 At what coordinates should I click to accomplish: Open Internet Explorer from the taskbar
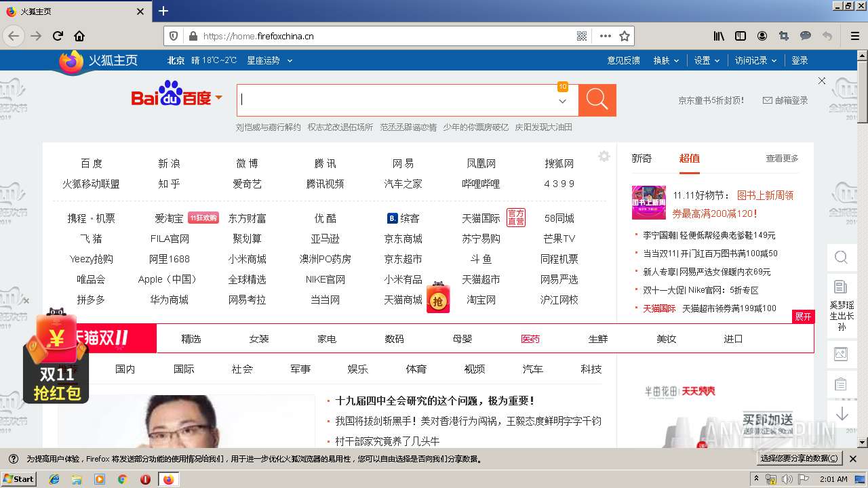pyautogui.click(x=54, y=479)
